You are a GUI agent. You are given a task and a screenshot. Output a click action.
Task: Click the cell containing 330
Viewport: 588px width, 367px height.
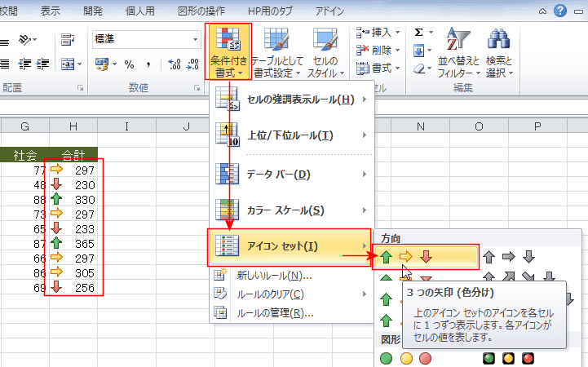click(73, 200)
